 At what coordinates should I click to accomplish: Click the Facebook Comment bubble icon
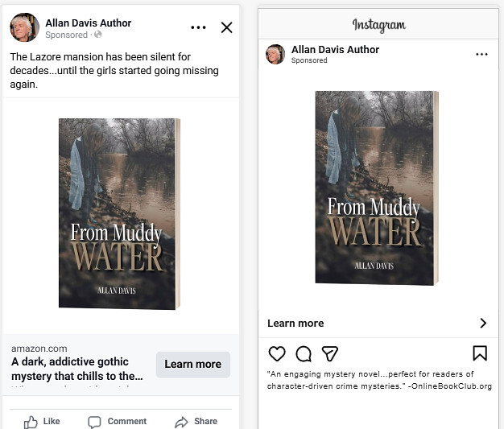pyautogui.click(x=95, y=422)
